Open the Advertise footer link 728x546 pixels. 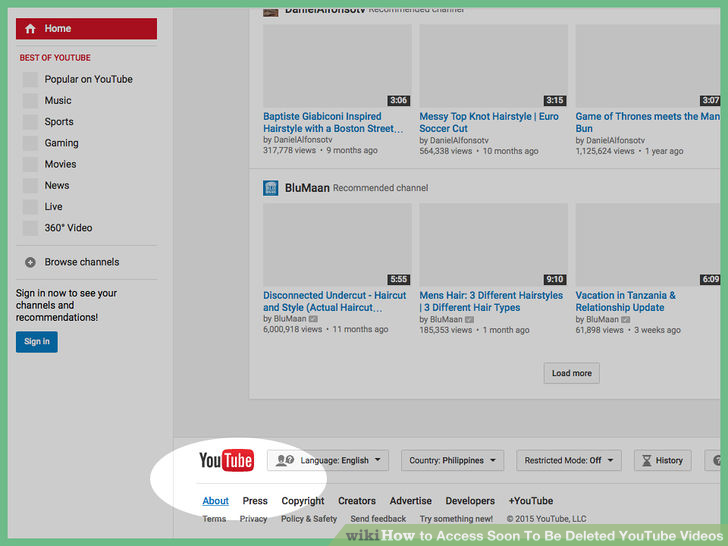(x=410, y=501)
